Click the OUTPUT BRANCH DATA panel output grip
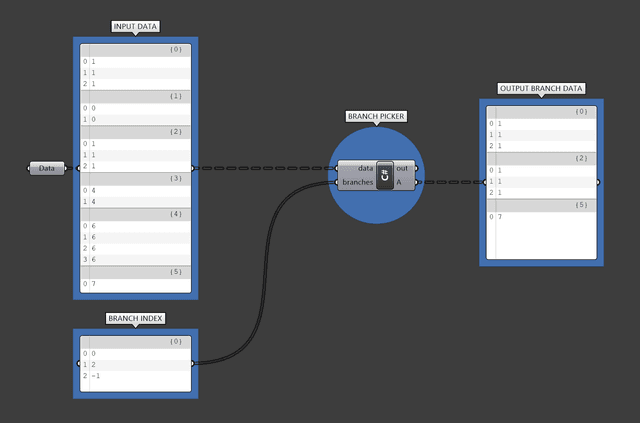Screen dimensions: 640x423 (598, 182)
